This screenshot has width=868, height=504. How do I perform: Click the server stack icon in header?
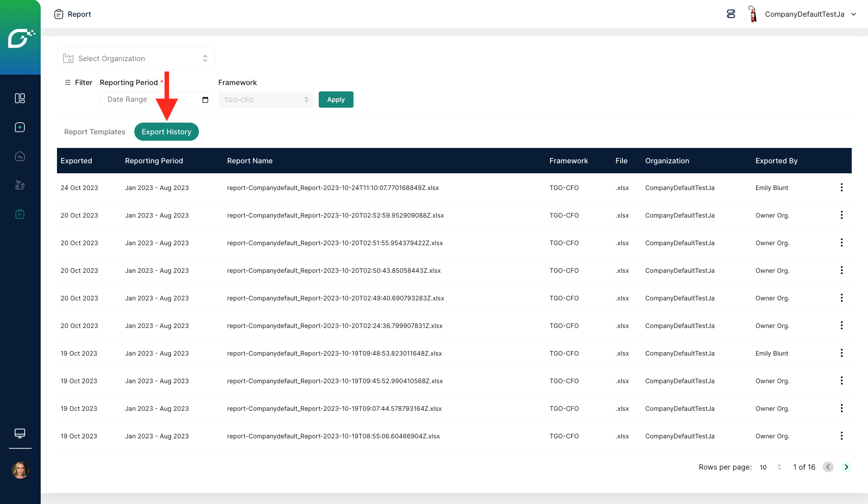click(731, 14)
